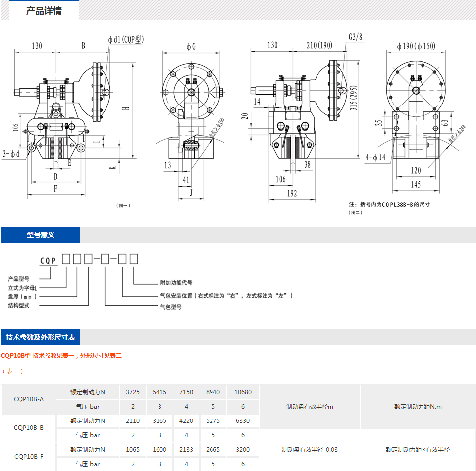Image resolution: width=476 pixels, height=471 pixels.
Task: Click the 气包型号 label
Action: (170, 307)
